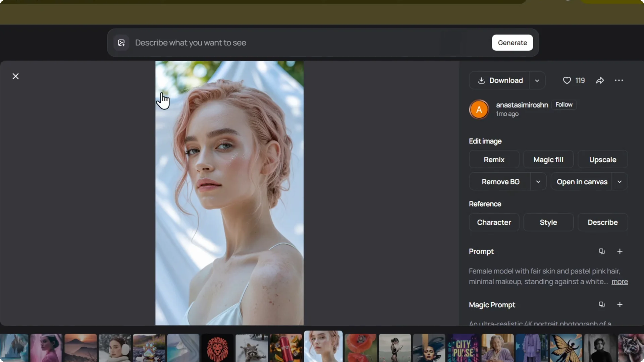Select the Character reference option
This screenshot has height=362, width=644.
coord(494,222)
